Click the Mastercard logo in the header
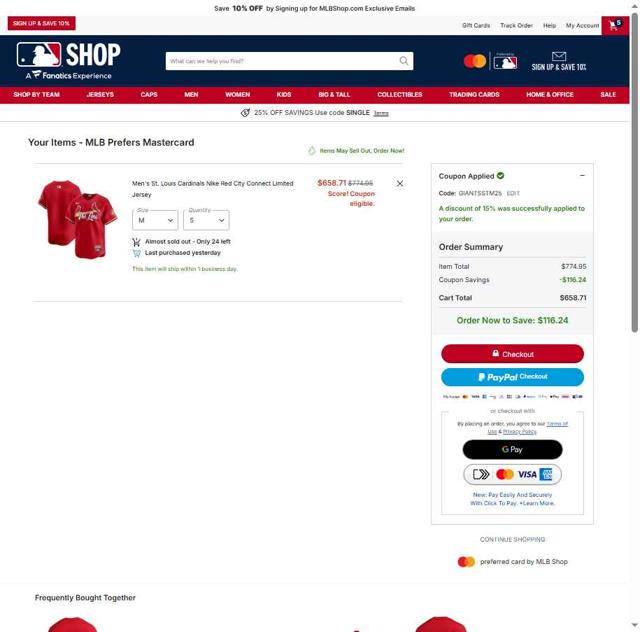 click(x=475, y=61)
